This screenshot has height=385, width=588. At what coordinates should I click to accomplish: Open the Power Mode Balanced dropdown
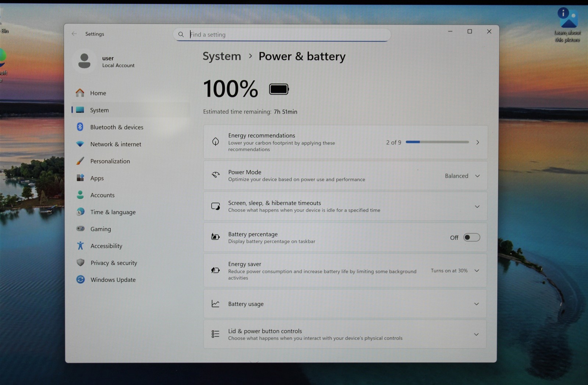(462, 176)
